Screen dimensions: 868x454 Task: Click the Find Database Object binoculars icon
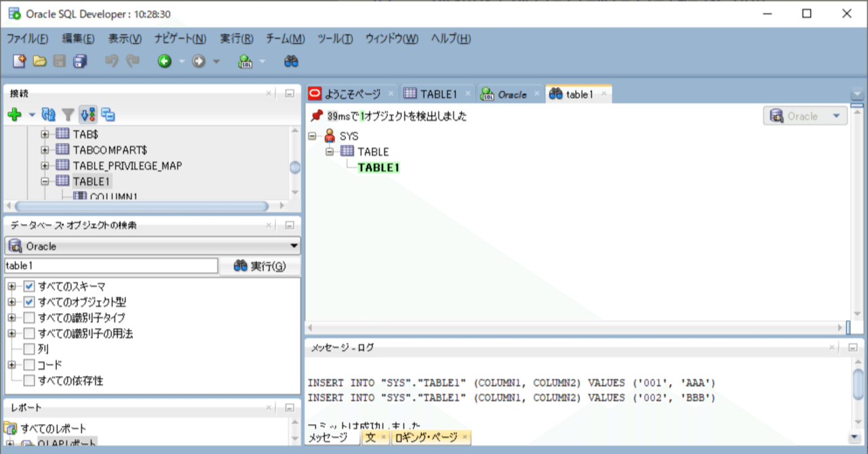[x=290, y=61]
